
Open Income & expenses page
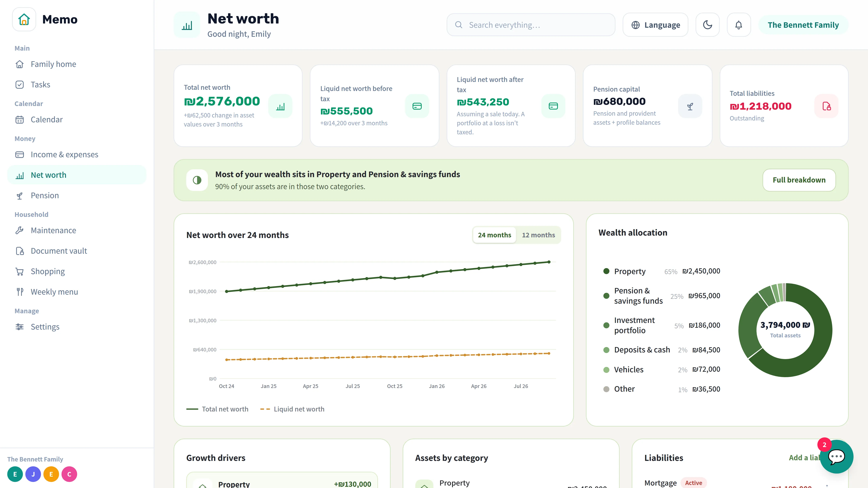coord(77,155)
